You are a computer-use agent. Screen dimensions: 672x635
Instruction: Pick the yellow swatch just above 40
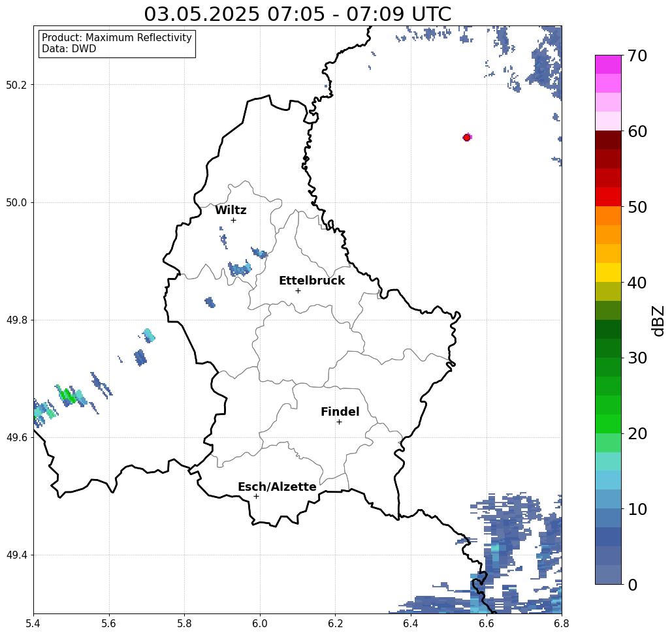(608, 272)
